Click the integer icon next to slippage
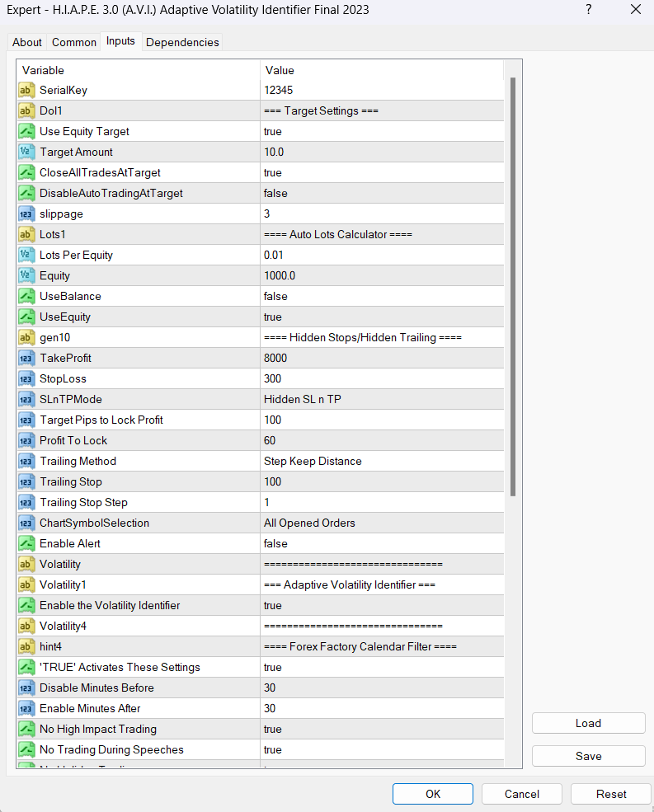This screenshot has height=812, width=654. [x=26, y=214]
